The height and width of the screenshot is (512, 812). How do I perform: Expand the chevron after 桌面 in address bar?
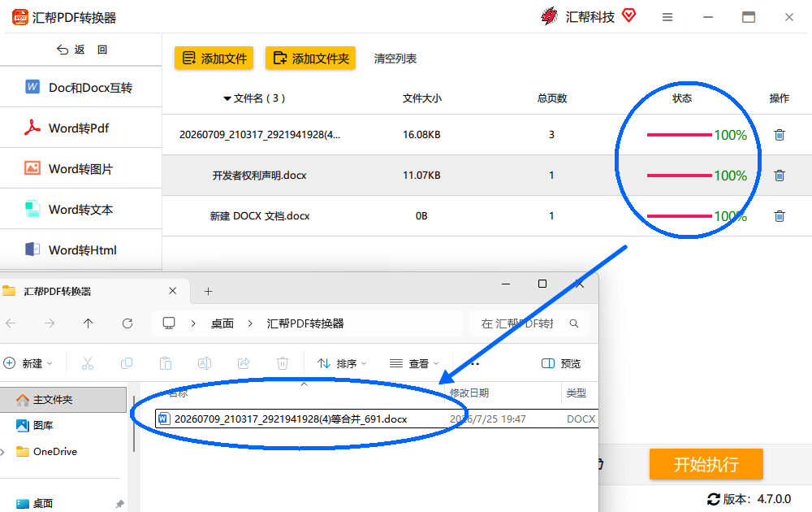point(250,323)
